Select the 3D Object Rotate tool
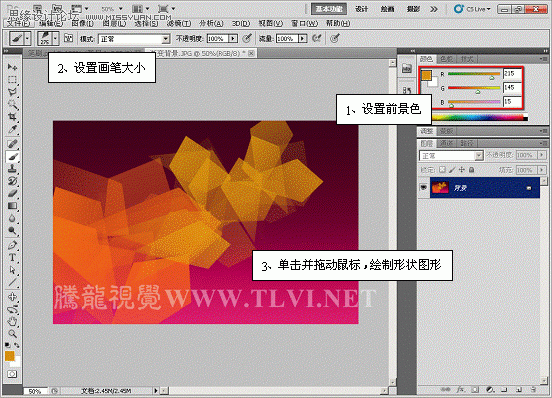Screen dimensions: 552x398 click(x=12, y=297)
